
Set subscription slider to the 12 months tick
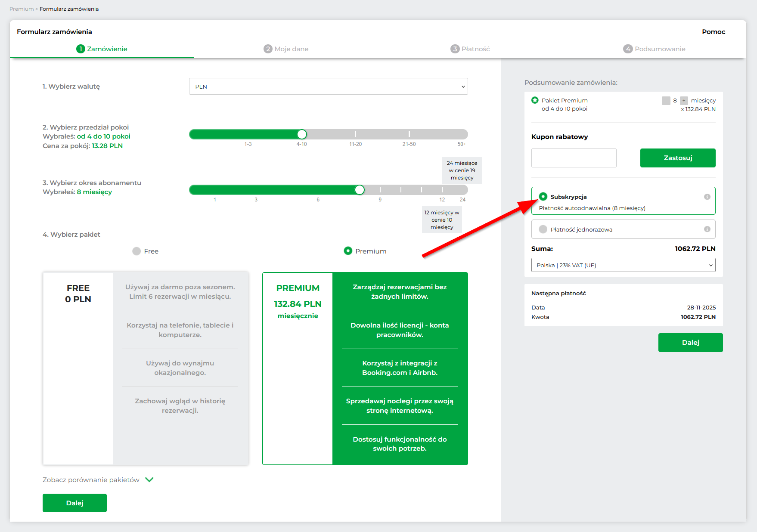pyautogui.click(x=442, y=190)
